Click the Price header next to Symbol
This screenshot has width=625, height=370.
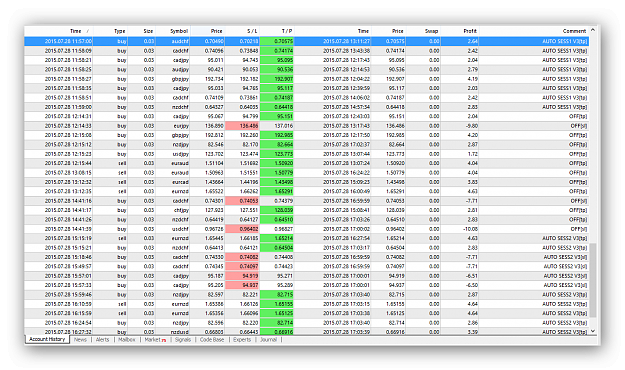(207, 31)
